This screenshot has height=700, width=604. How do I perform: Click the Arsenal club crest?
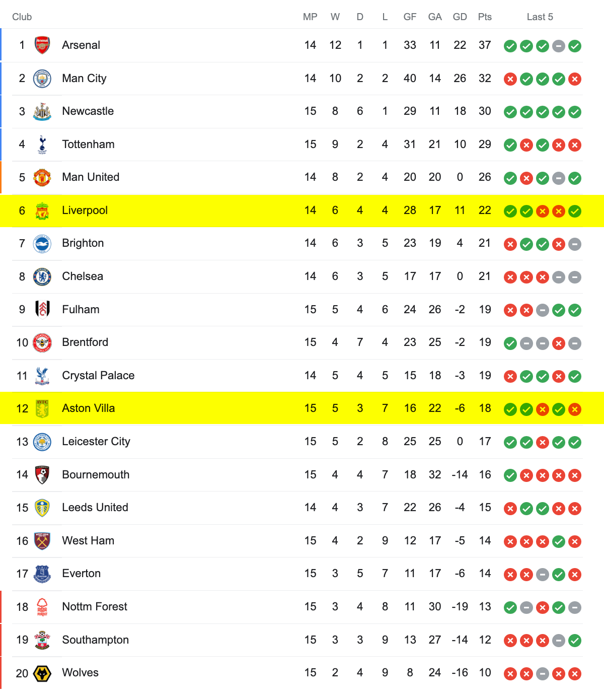coord(42,45)
